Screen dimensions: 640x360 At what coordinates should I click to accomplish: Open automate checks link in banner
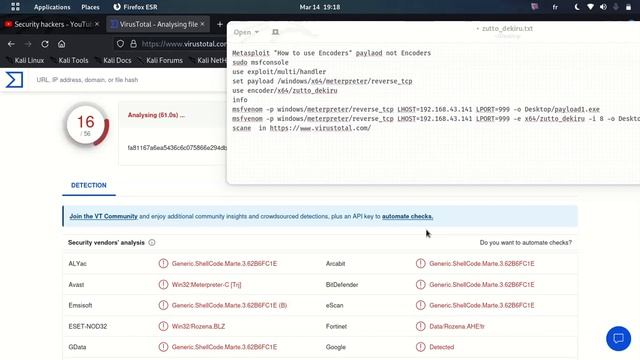(407, 216)
